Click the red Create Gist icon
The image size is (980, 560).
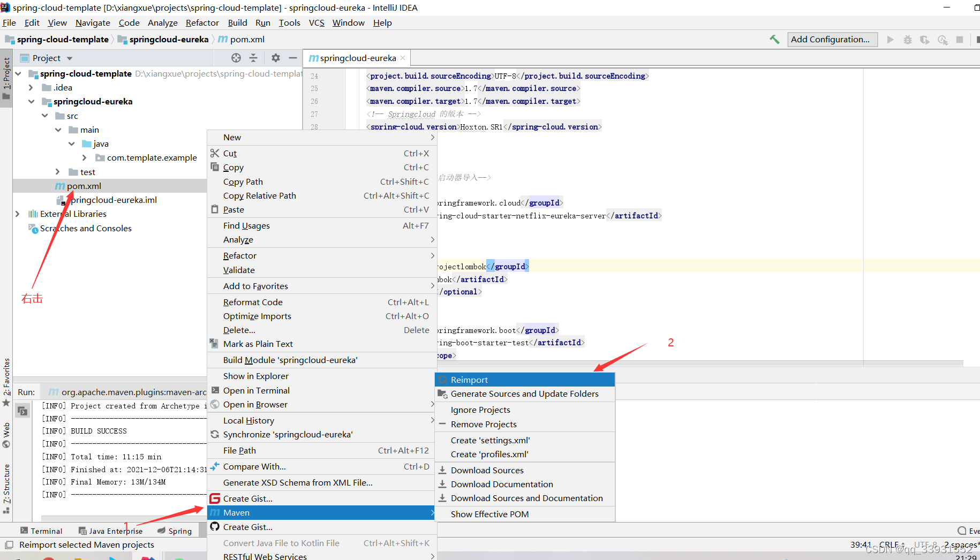(215, 498)
